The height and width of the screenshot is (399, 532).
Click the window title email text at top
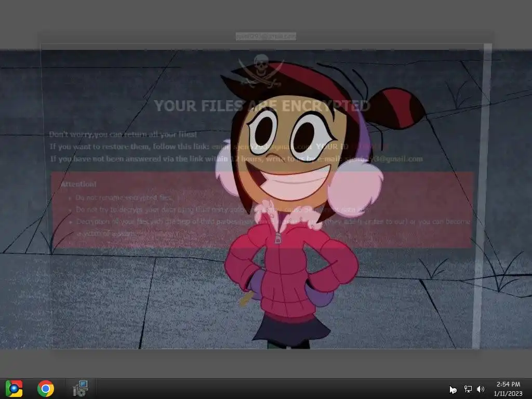pyautogui.click(x=266, y=36)
